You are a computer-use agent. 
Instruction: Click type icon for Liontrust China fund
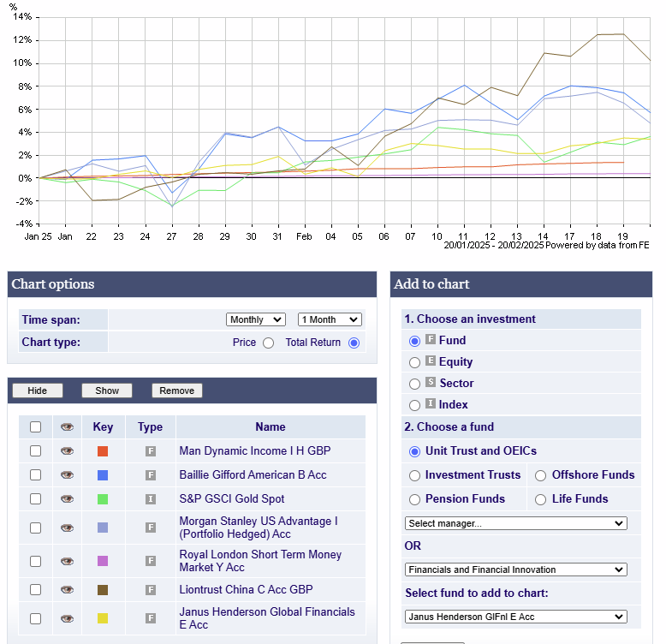point(151,590)
